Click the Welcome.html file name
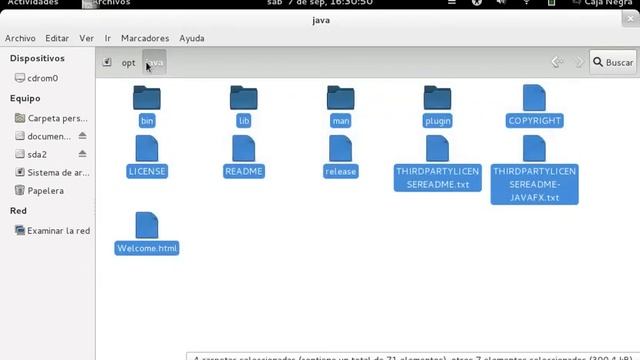Viewport: 640px width, 360px height. pos(147,248)
